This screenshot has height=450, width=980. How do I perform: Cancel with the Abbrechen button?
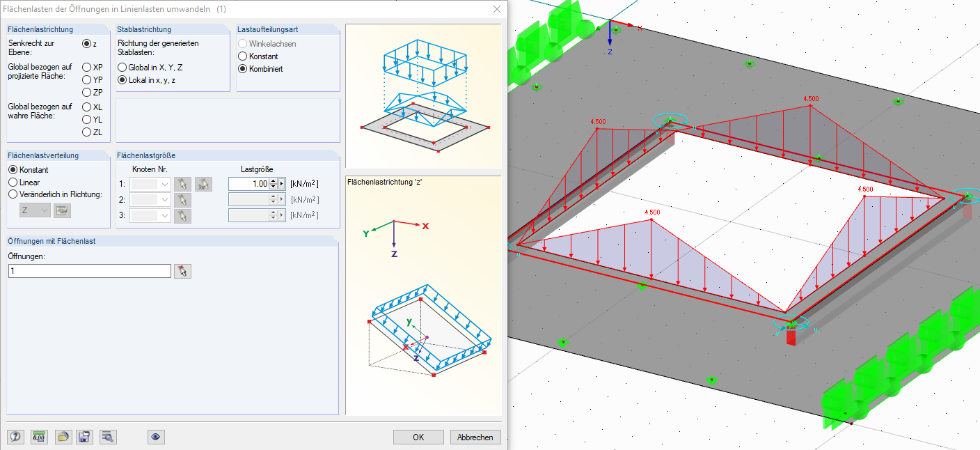475,437
